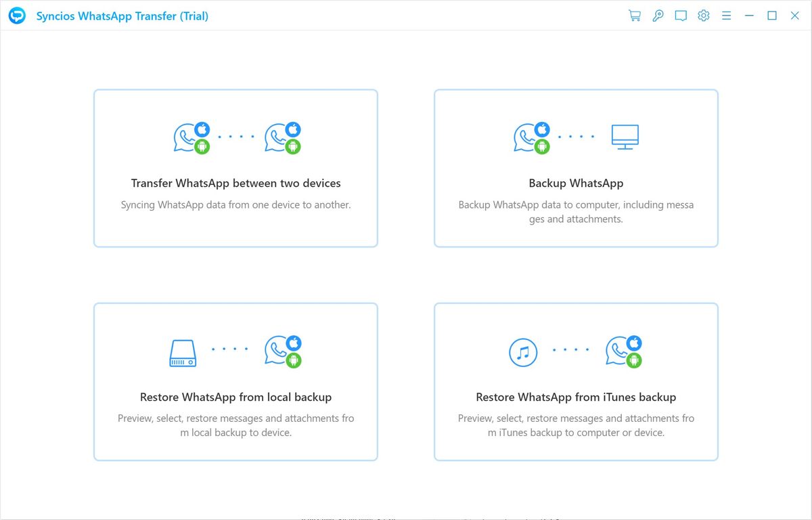The image size is (812, 520).
Task: Click Syncios WhatsApp Transfer (Trial) title
Action: [x=122, y=16]
